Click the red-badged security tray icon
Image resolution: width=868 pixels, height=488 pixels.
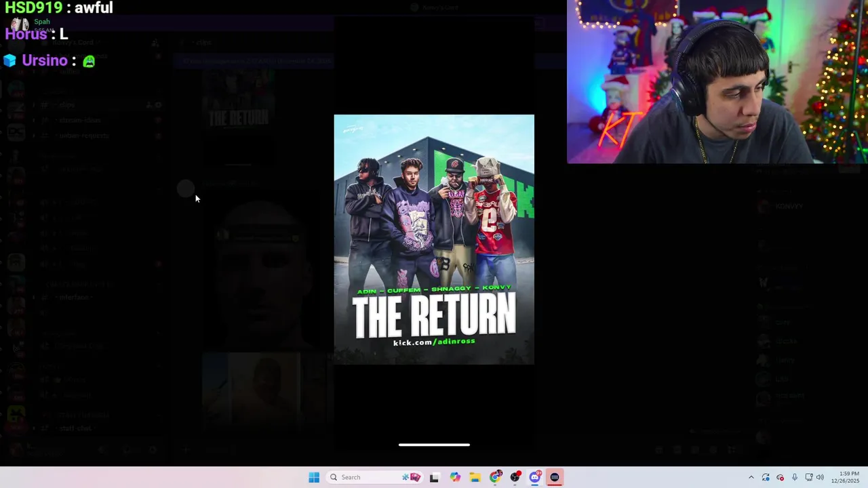click(x=780, y=477)
